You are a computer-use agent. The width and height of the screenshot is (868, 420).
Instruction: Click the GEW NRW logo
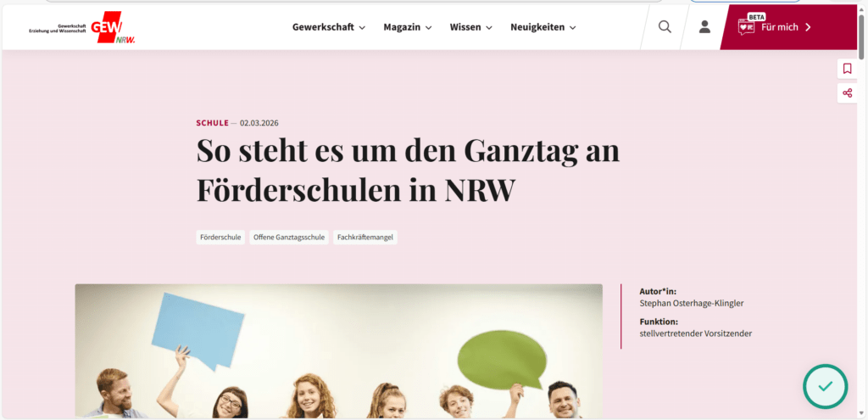(82, 27)
